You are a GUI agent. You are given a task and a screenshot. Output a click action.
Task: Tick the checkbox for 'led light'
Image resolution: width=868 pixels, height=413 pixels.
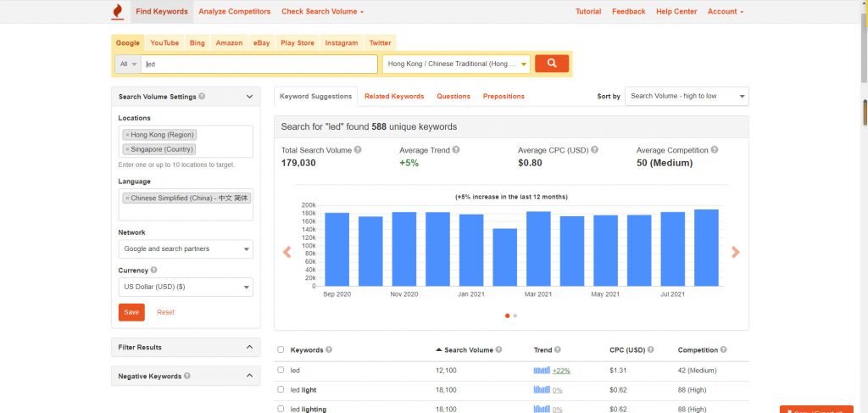[281, 389]
